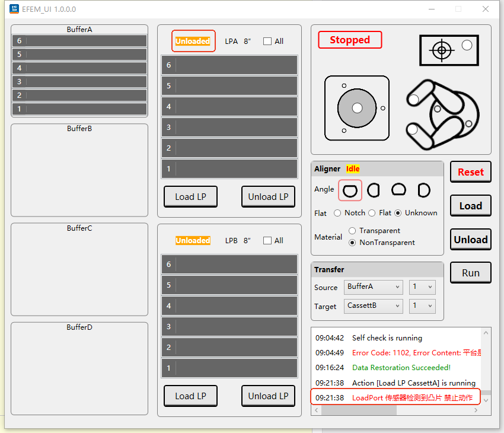Select the LoadPort sensor error log entry
The height and width of the screenshot is (433, 504).
(395, 397)
